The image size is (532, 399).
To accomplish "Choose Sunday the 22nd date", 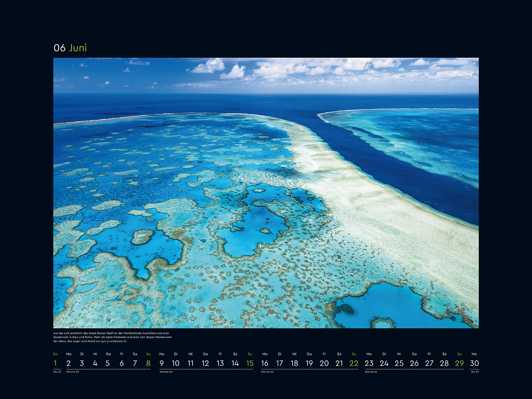I will tap(354, 363).
